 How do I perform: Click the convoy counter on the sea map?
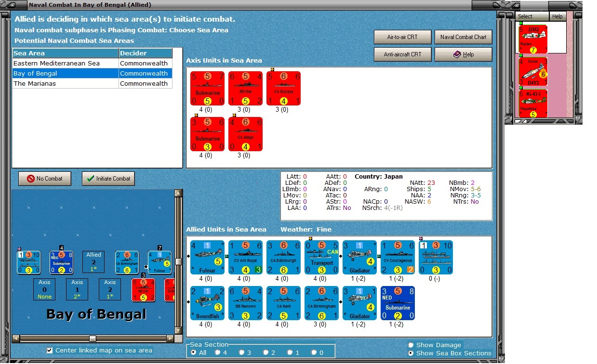[x=28, y=262]
